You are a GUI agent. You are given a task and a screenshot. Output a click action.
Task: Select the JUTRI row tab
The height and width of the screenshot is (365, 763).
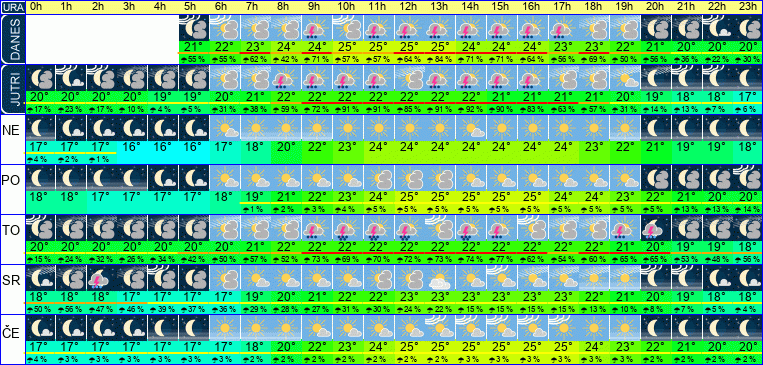[12, 90]
